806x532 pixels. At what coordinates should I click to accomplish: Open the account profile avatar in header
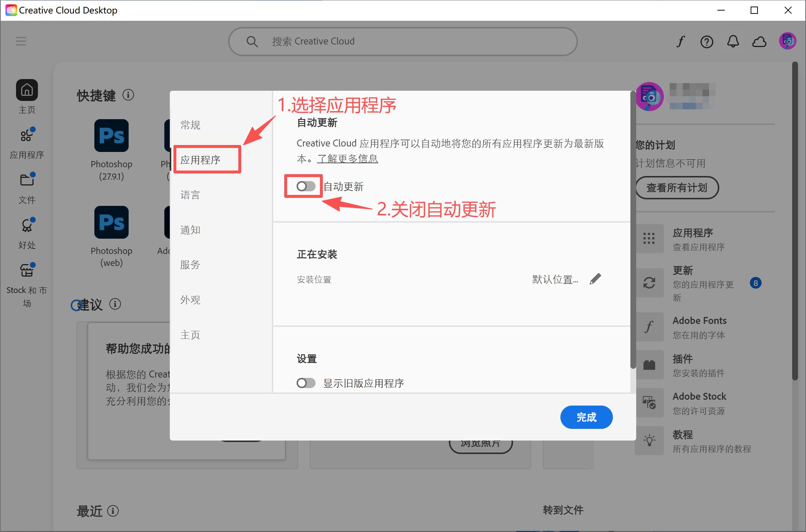point(787,41)
